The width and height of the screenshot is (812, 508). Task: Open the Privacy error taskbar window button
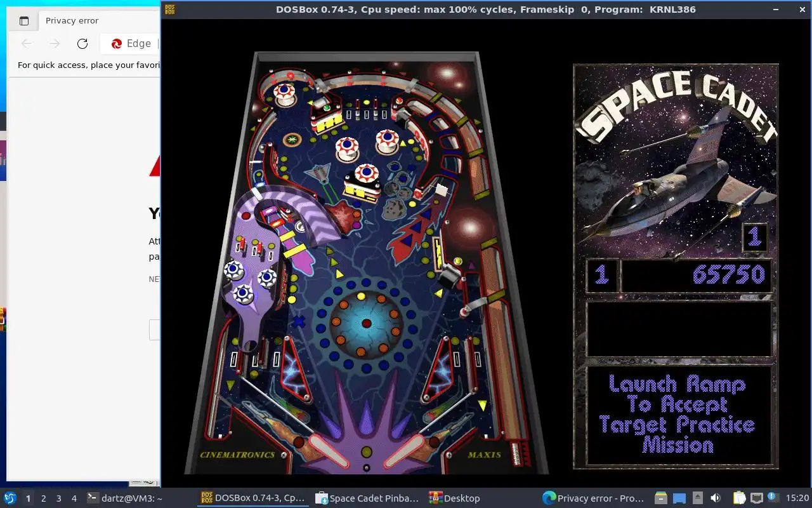click(x=594, y=498)
